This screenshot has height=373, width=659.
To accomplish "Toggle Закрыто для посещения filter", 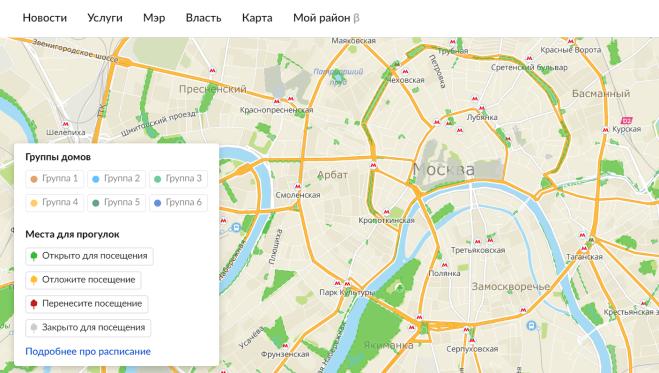I will click(x=88, y=328).
